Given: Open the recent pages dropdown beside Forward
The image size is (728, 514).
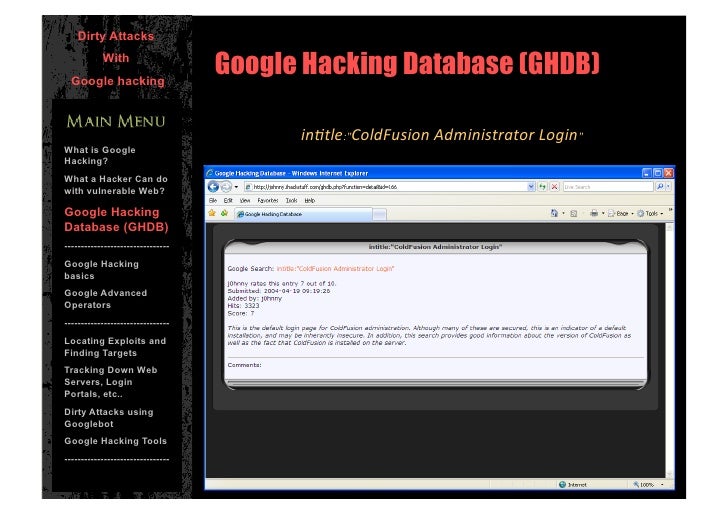Looking at the screenshot, I should [x=236, y=187].
